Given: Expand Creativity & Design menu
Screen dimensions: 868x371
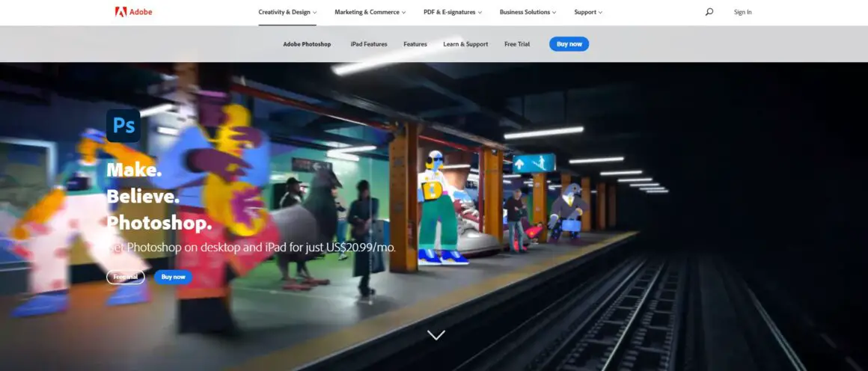Looking at the screenshot, I should (x=287, y=12).
